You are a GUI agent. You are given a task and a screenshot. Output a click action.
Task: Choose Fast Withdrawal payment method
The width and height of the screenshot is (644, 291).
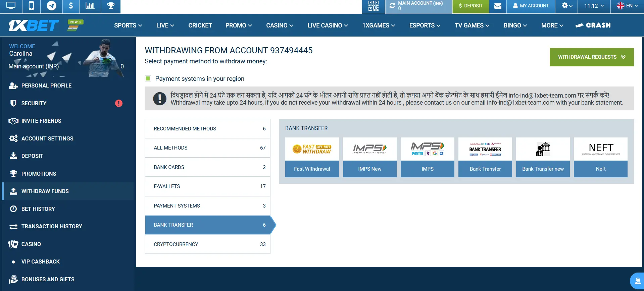coord(312,157)
